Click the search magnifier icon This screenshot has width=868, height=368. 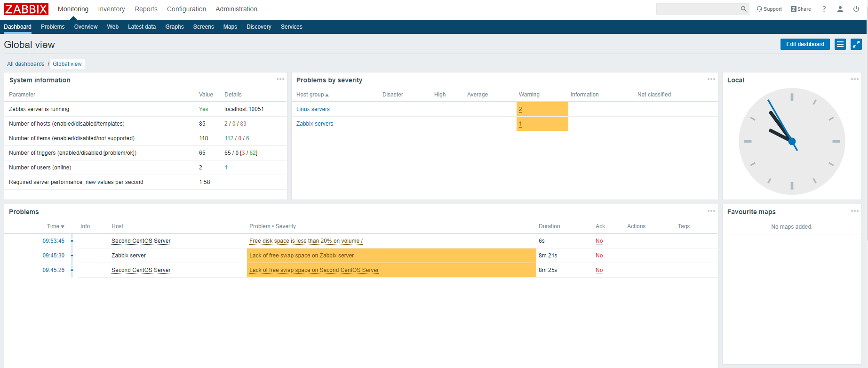point(743,9)
